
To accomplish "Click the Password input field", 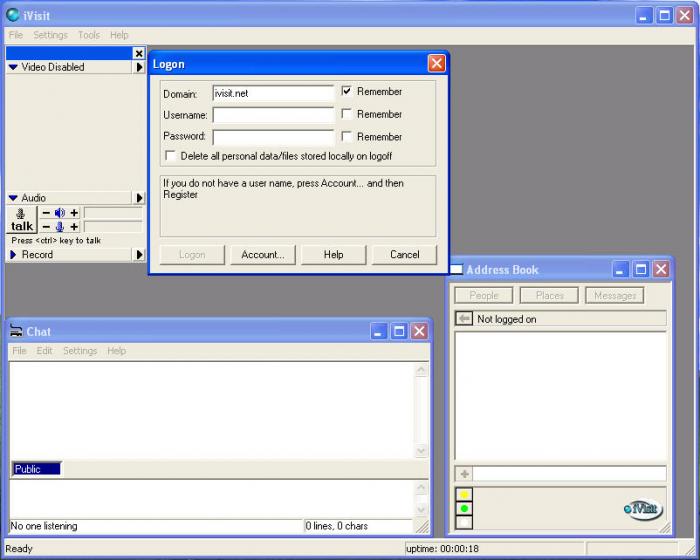I will (273, 137).
